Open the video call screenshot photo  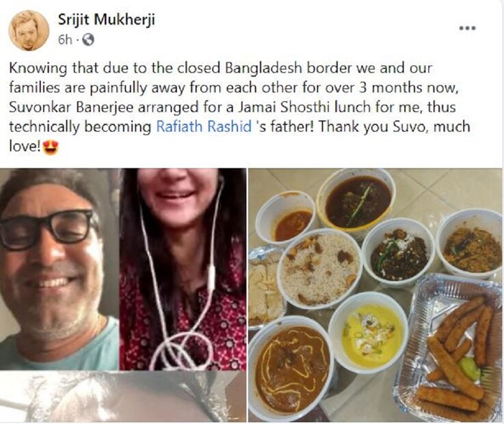[123, 269]
